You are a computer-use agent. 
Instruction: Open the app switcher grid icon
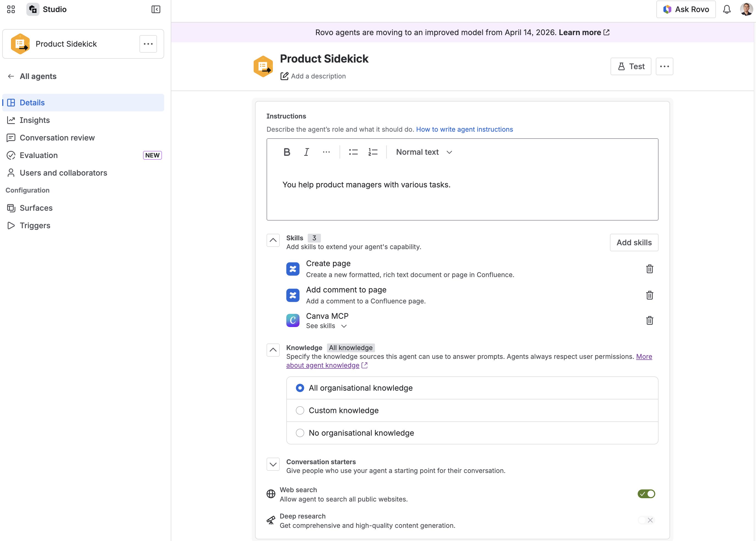click(x=11, y=9)
